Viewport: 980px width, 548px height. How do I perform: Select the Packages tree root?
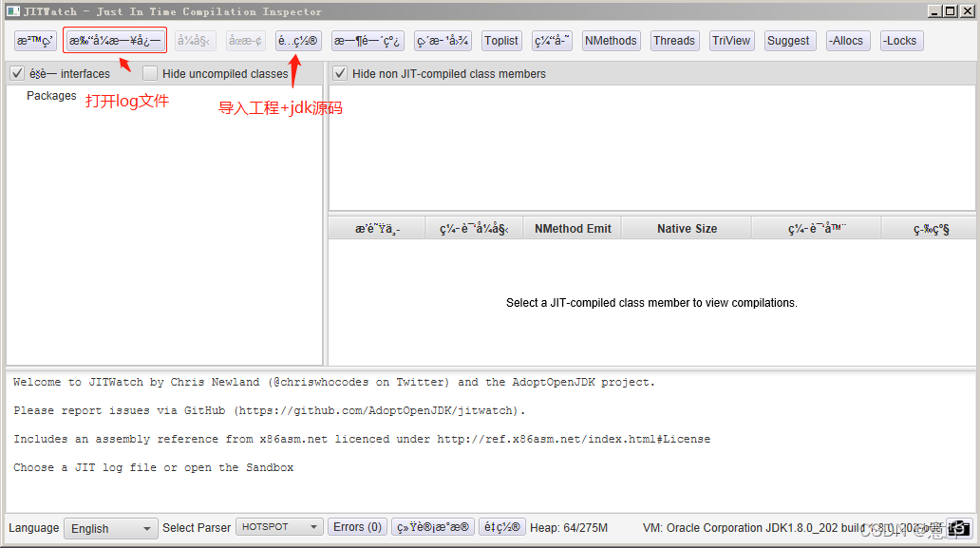[x=51, y=96]
